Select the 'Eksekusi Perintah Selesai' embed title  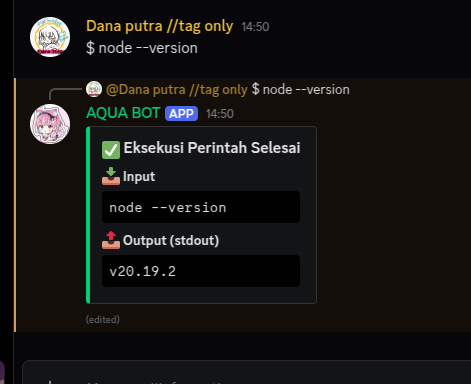point(212,148)
